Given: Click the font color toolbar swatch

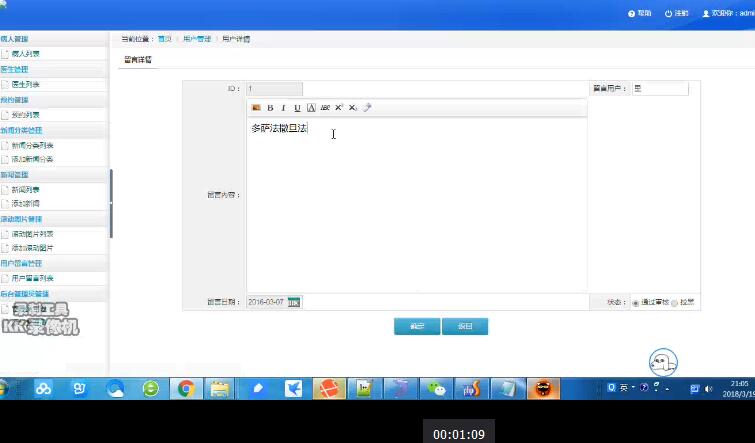Looking at the screenshot, I should pyautogui.click(x=311, y=108).
